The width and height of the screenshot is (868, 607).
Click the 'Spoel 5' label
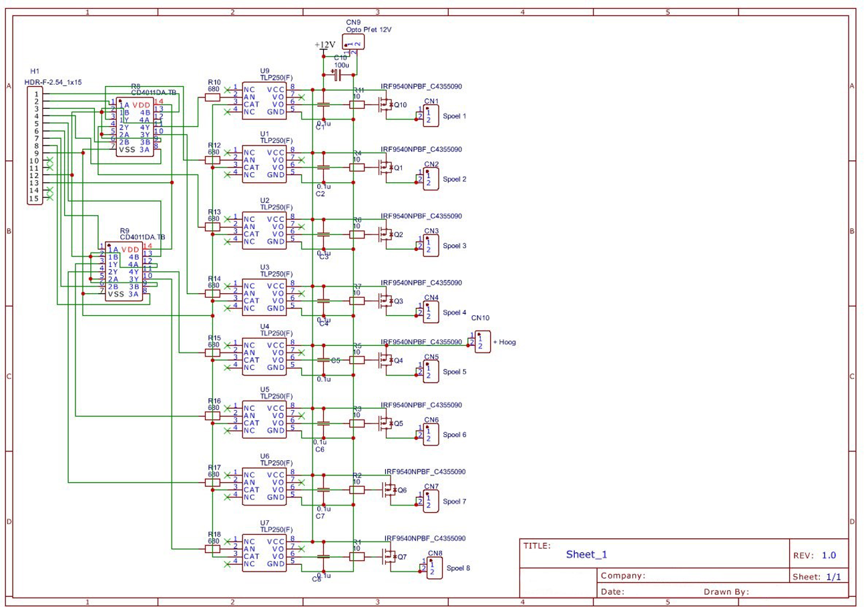pyautogui.click(x=454, y=372)
